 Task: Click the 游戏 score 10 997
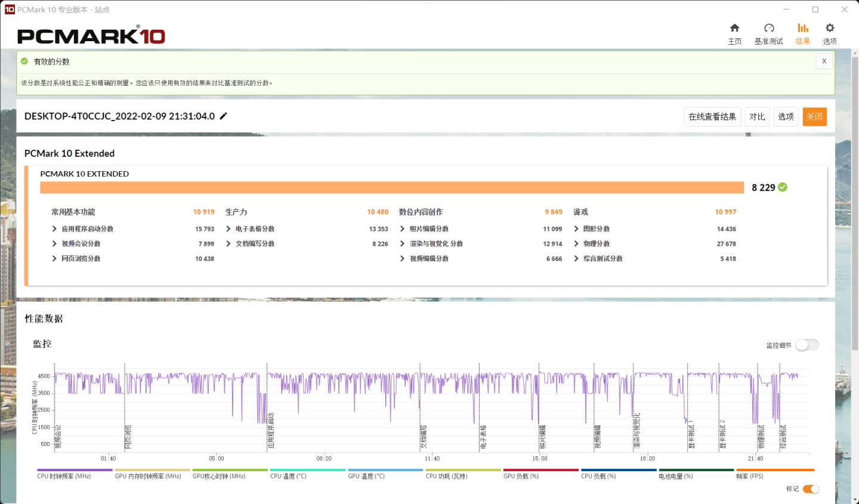(x=726, y=212)
